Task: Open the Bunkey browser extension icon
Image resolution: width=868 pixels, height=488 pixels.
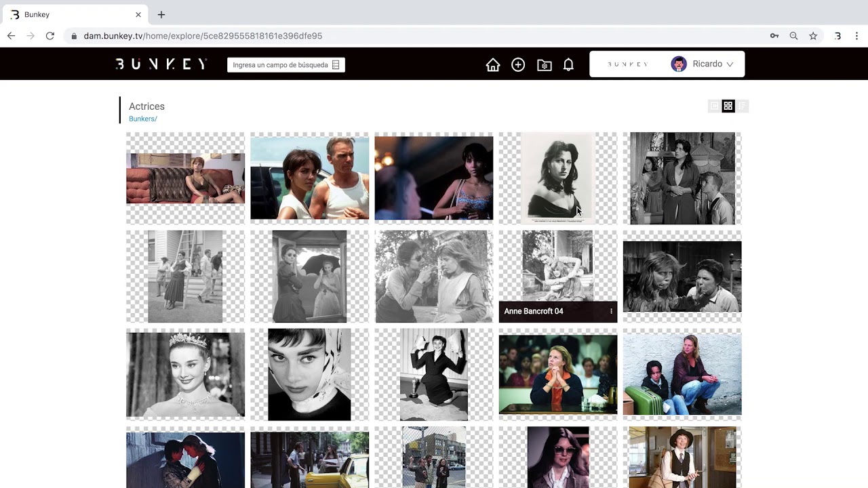Action: coord(837,36)
